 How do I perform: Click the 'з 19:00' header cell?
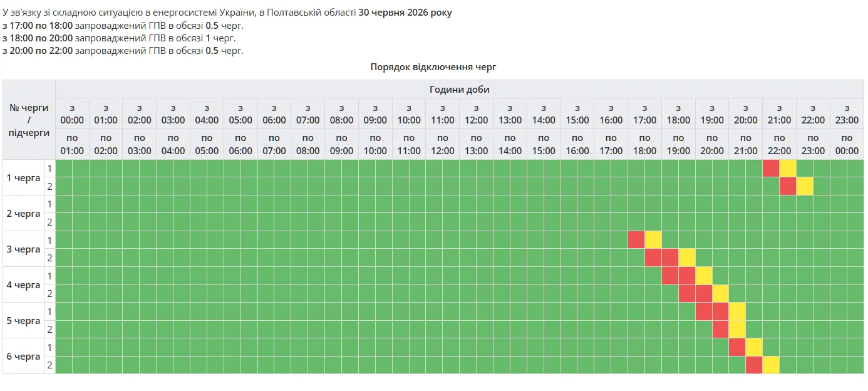pos(712,113)
